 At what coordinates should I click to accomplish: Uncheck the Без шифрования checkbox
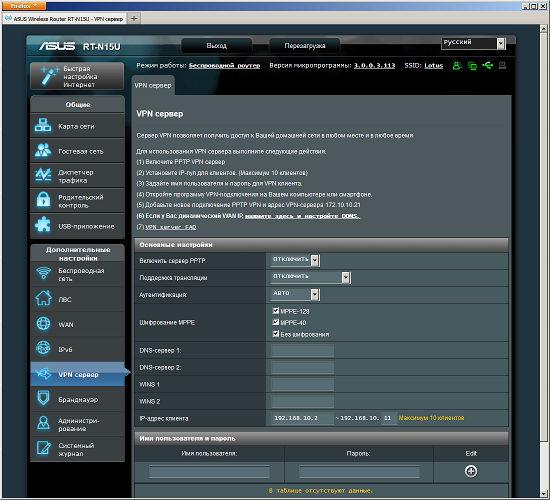[x=276, y=334]
